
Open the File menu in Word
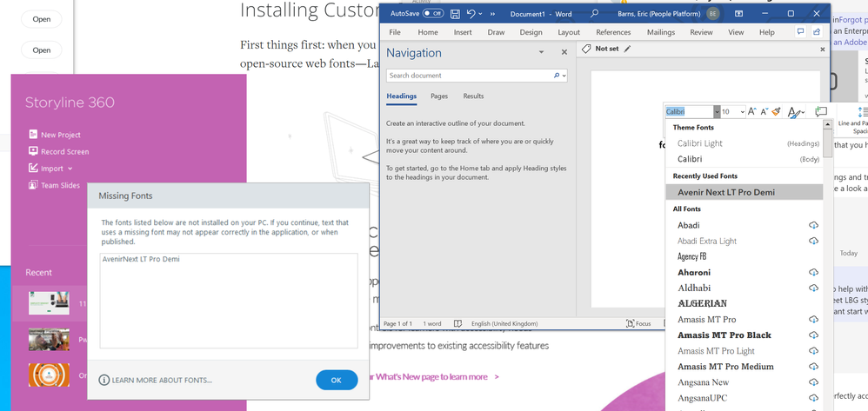tap(395, 32)
